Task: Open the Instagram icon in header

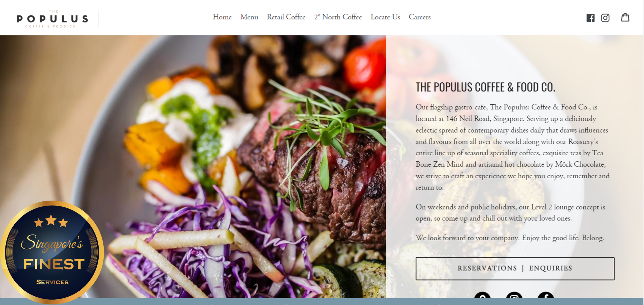Action: click(605, 18)
